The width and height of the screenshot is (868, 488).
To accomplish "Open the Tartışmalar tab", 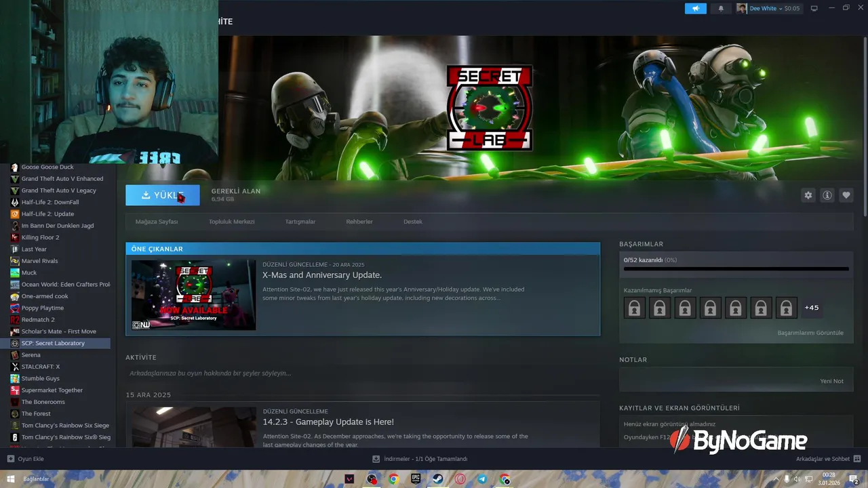I will coord(300,222).
